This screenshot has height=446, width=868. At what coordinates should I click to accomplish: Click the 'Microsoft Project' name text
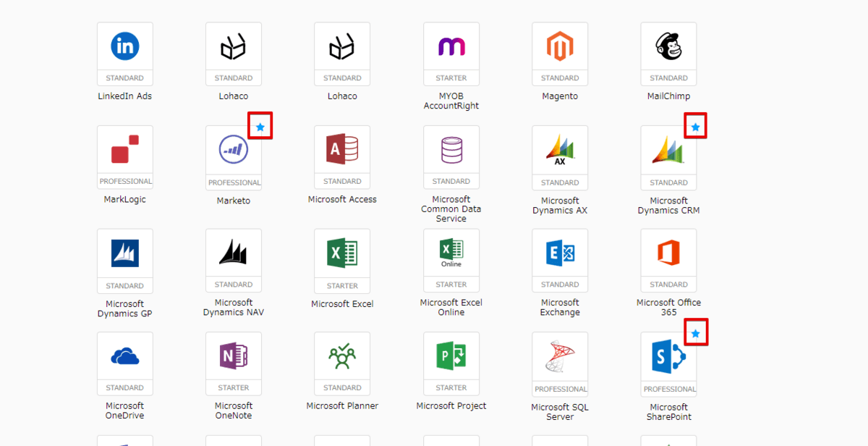coord(451,406)
